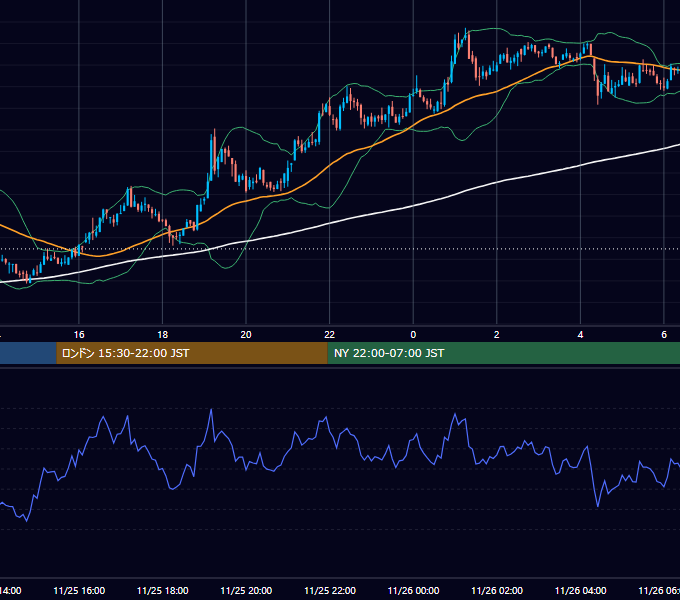680x600 pixels.
Task: Click the 11/26 02:00 date label
Action: [x=497, y=590]
